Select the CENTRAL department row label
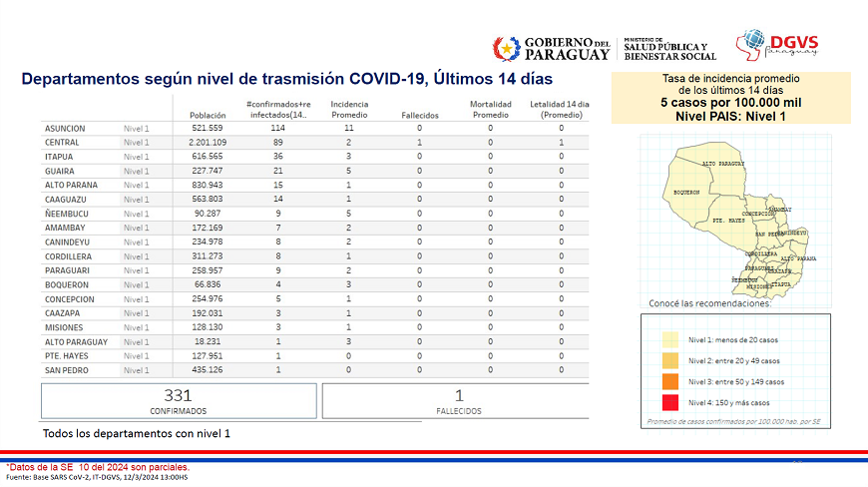Viewport: 868px width, 487px height. pyautogui.click(x=63, y=143)
